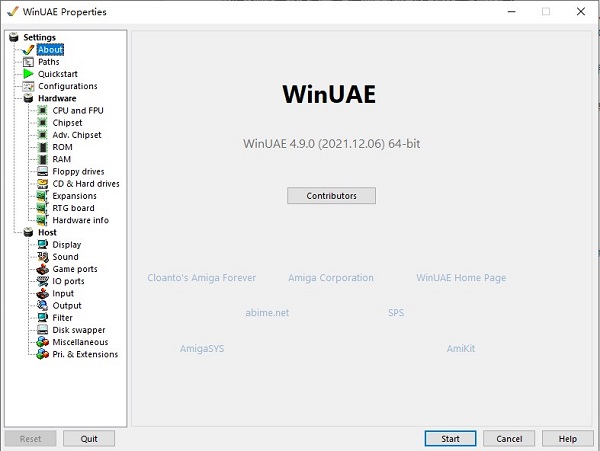Open the RTG board page
This screenshot has width=600, height=451.
73,208
